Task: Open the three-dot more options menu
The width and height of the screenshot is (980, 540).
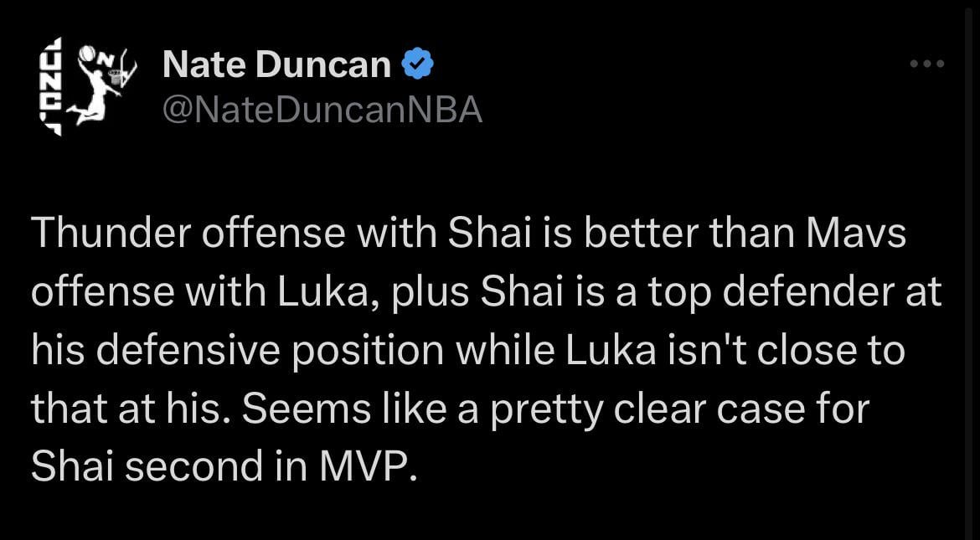Action: 927,64
